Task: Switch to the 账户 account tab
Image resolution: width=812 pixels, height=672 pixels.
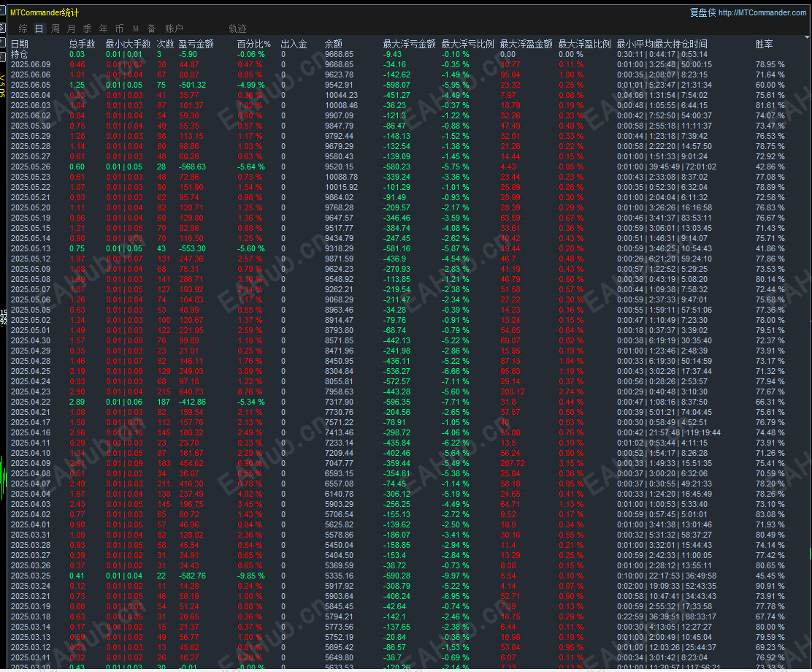Action: point(174,28)
